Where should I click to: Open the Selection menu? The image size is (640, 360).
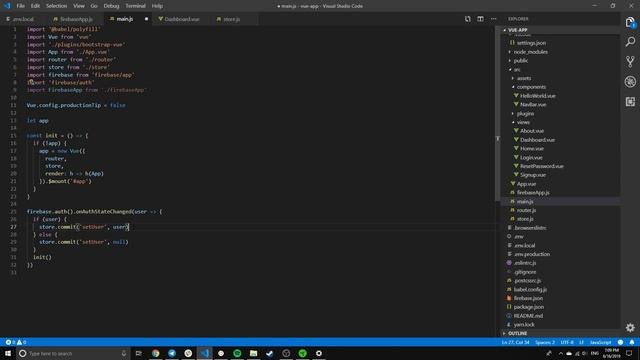56,6
